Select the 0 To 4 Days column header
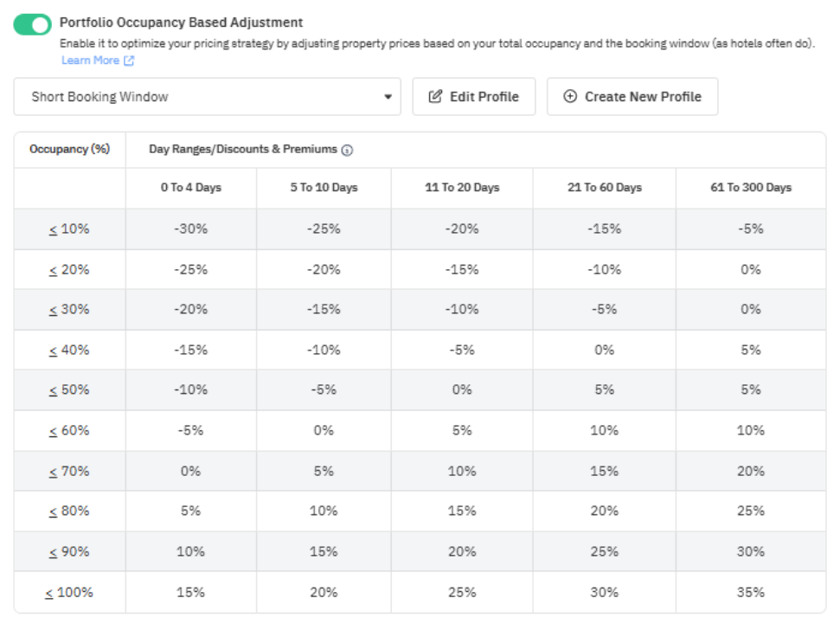The width and height of the screenshot is (840, 624). tap(190, 188)
